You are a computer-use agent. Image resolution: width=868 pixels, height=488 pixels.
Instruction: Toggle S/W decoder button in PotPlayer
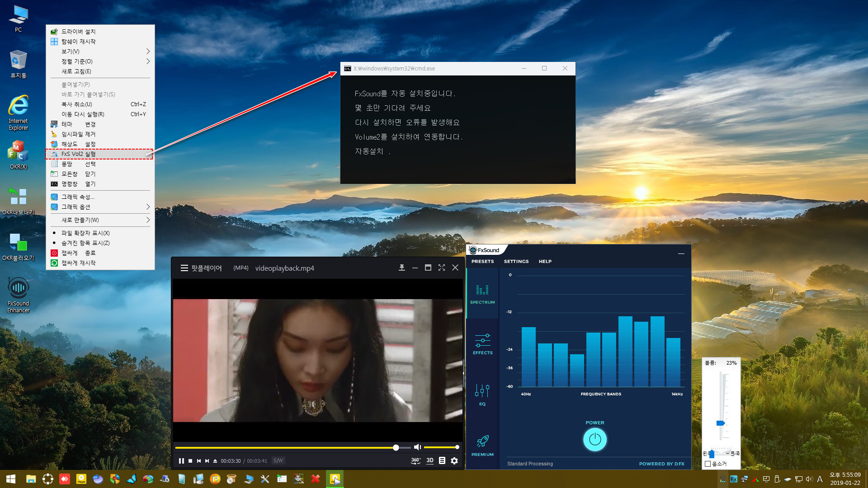[278, 461]
